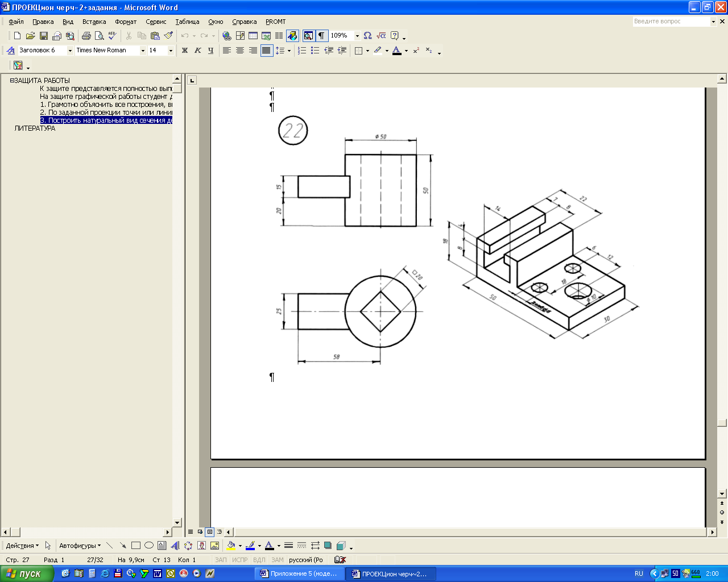Select the Oval drawing tool
The image size is (728, 582).
148,546
